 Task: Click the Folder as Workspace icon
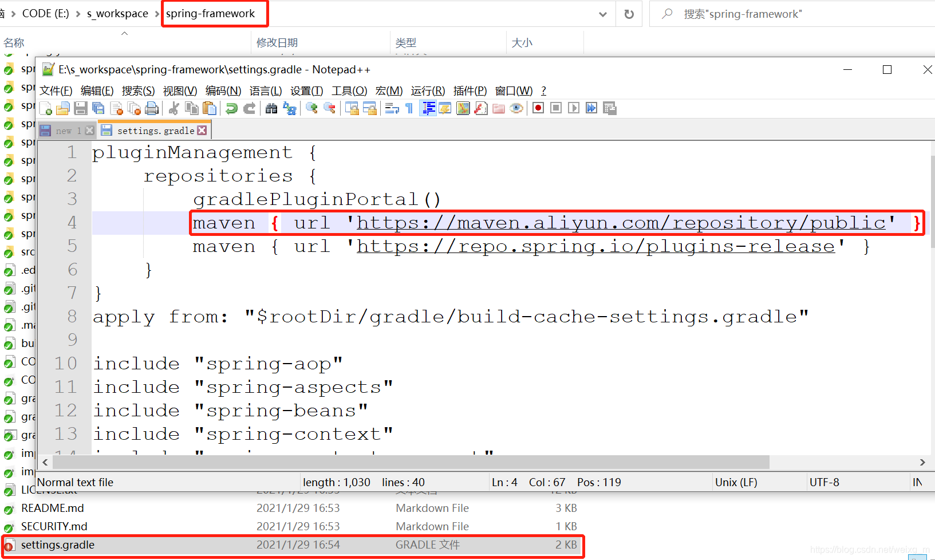(499, 108)
